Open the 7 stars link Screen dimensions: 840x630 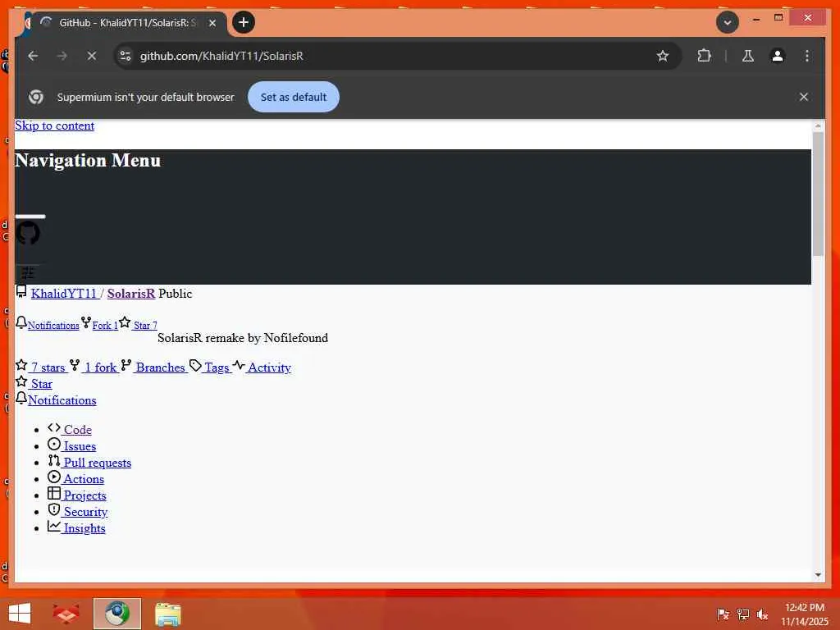tap(48, 367)
